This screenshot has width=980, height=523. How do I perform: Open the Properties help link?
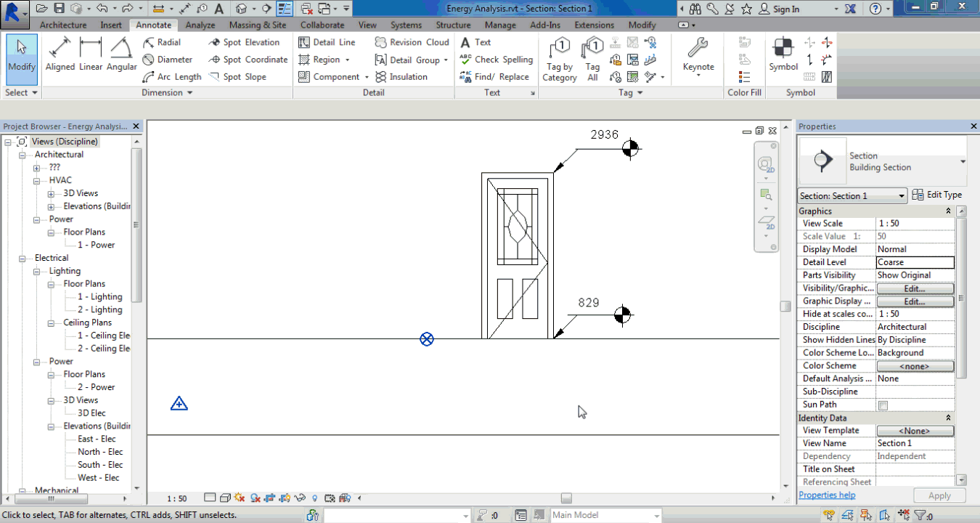tap(827, 495)
